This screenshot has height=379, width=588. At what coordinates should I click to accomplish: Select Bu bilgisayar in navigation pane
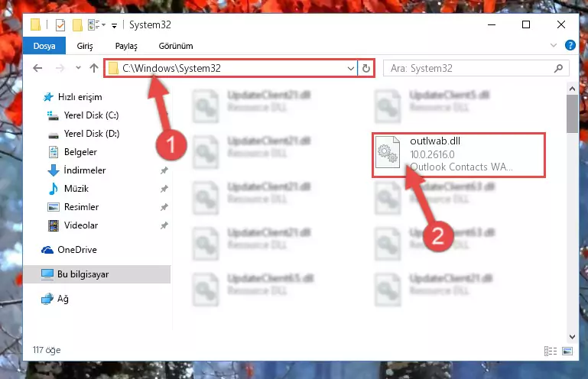click(97, 274)
